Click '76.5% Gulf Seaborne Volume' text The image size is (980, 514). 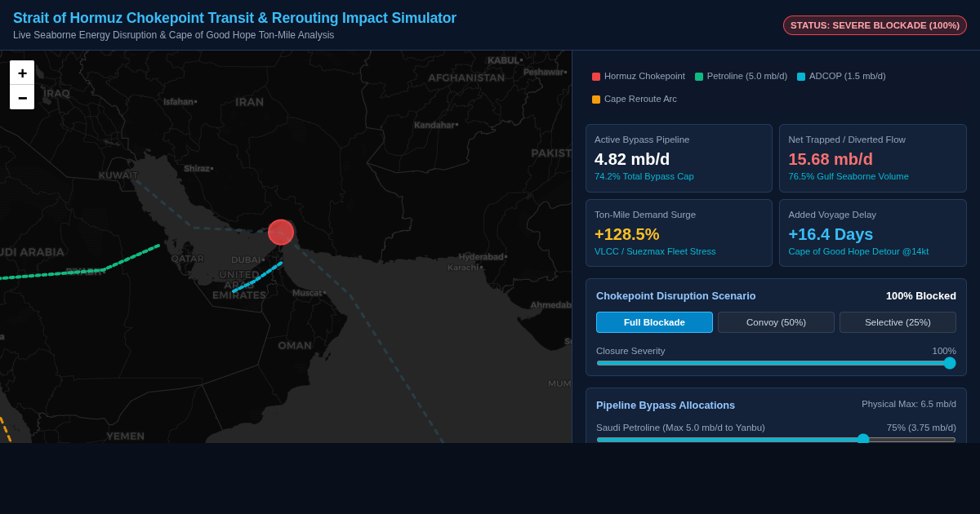[849, 176]
